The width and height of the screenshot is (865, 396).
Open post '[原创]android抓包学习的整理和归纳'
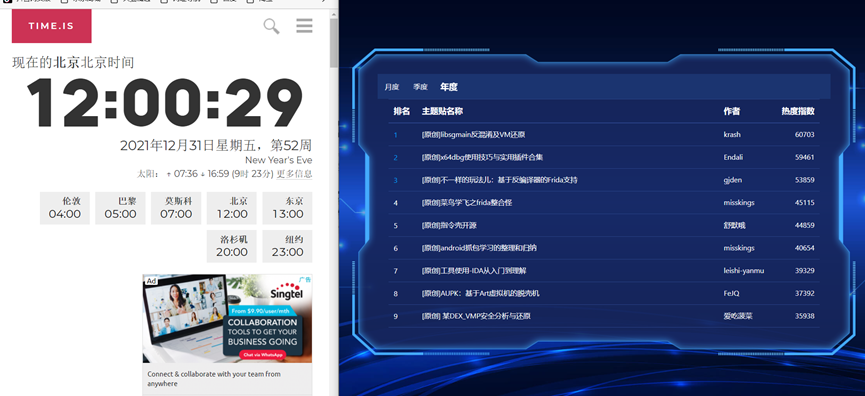479,248
